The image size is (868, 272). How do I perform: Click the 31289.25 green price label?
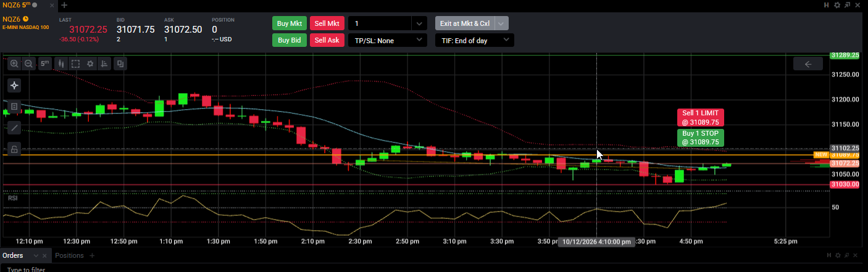tap(846, 55)
